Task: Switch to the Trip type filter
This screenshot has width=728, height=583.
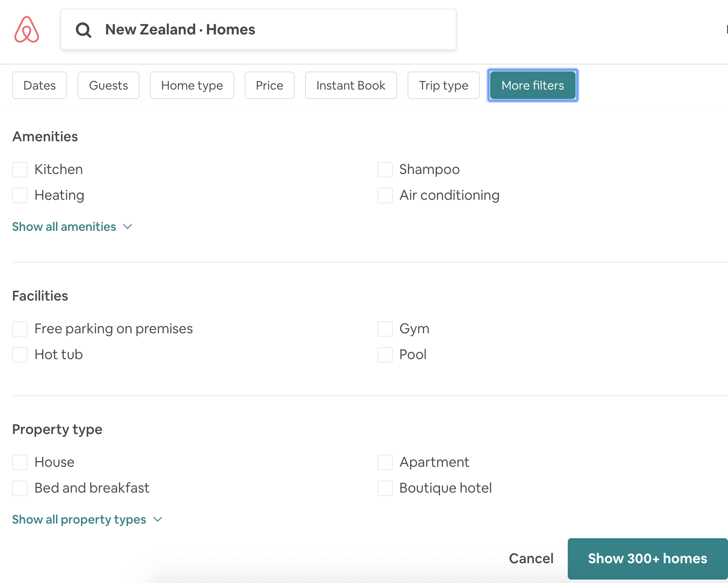Action: [x=443, y=85]
